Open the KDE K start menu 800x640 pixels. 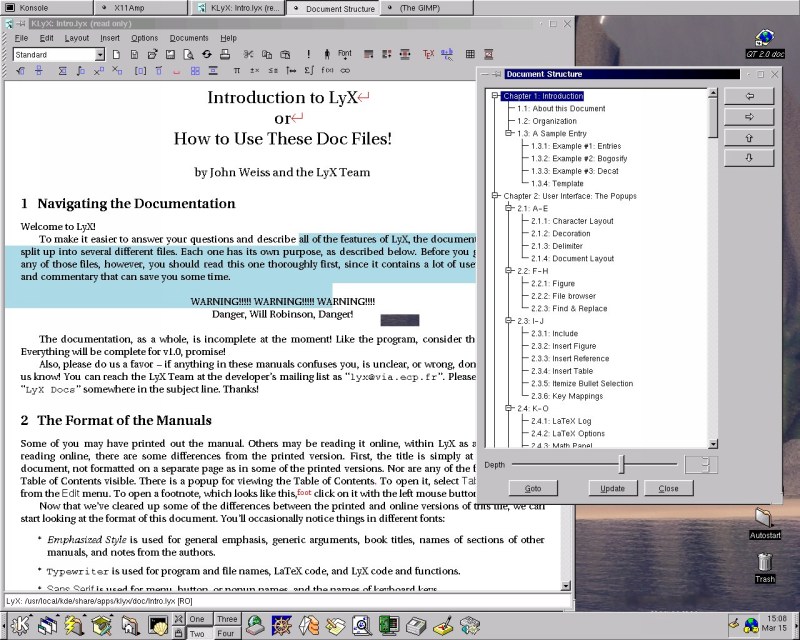coord(21,625)
